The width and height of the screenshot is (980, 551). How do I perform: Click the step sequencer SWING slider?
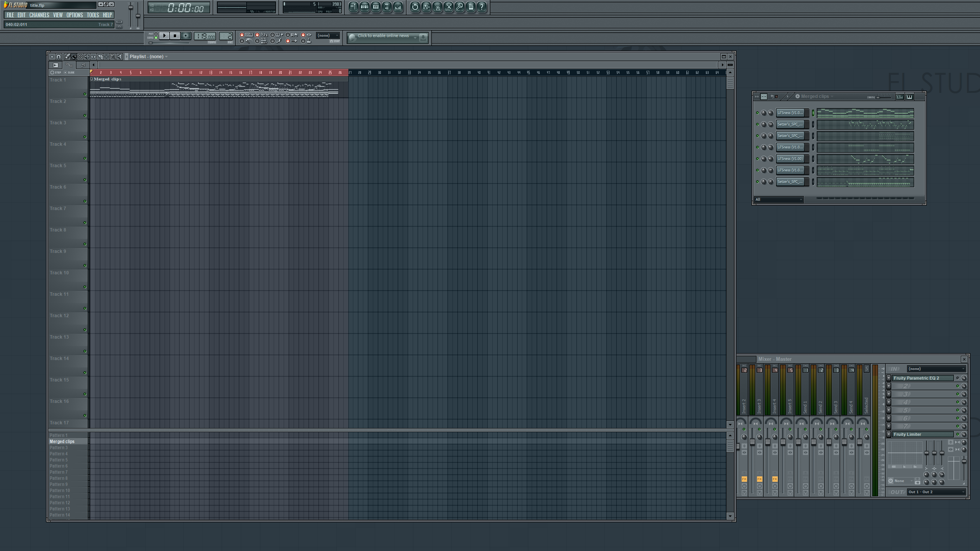(884, 97)
